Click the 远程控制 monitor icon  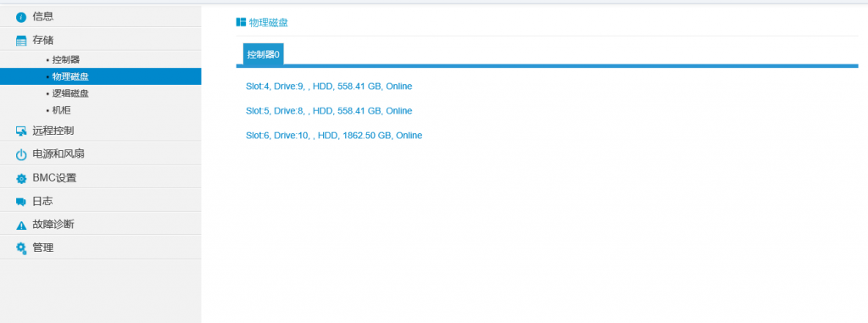(21, 131)
